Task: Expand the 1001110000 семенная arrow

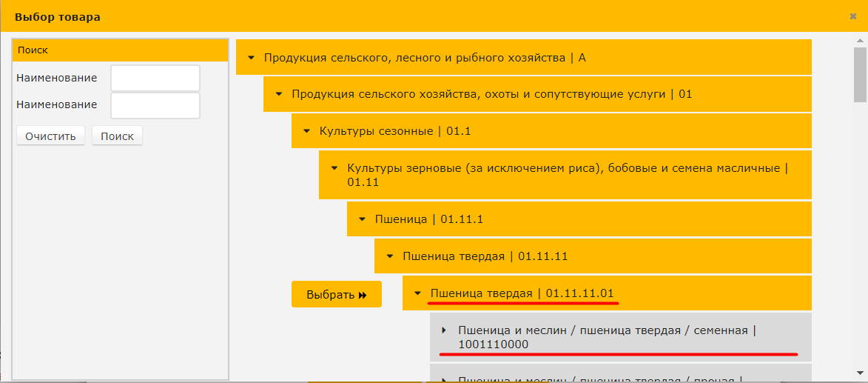Action: pyautogui.click(x=445, y=330)
